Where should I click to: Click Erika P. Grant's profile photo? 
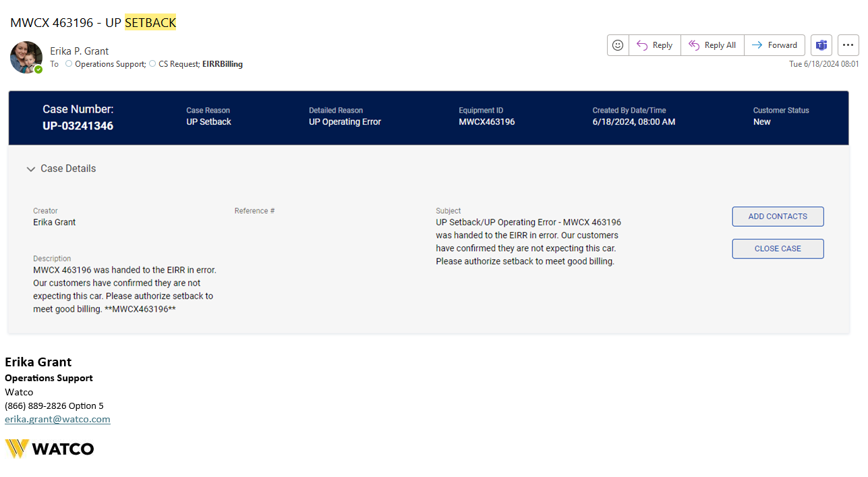26,57
